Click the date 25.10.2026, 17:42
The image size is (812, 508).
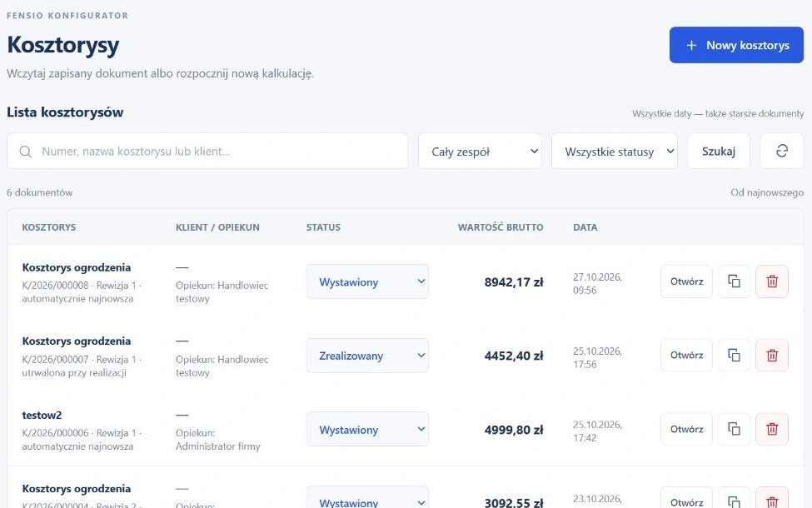[597, 431]
